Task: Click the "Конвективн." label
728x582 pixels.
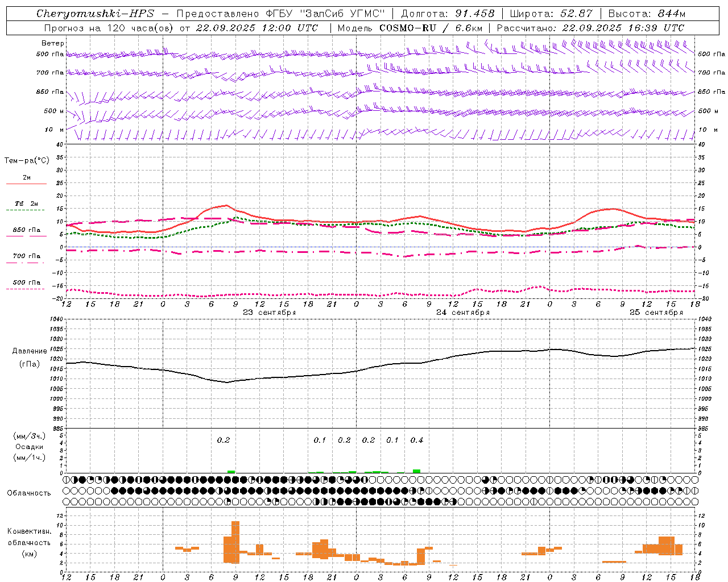Action: click(x=29, y=531)
